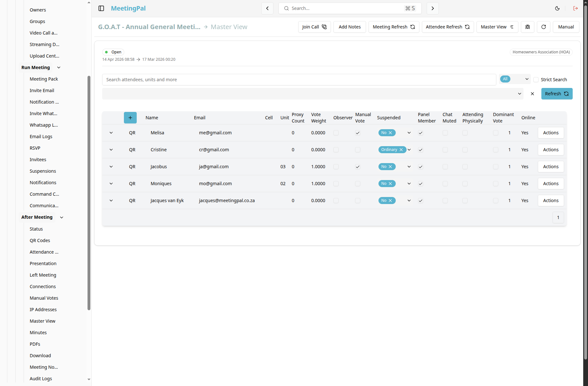This screenshot has width=588, height=386.
Task: Switch to dark mode moon icon
Action: pyautogui.click(x=557, y=8)
